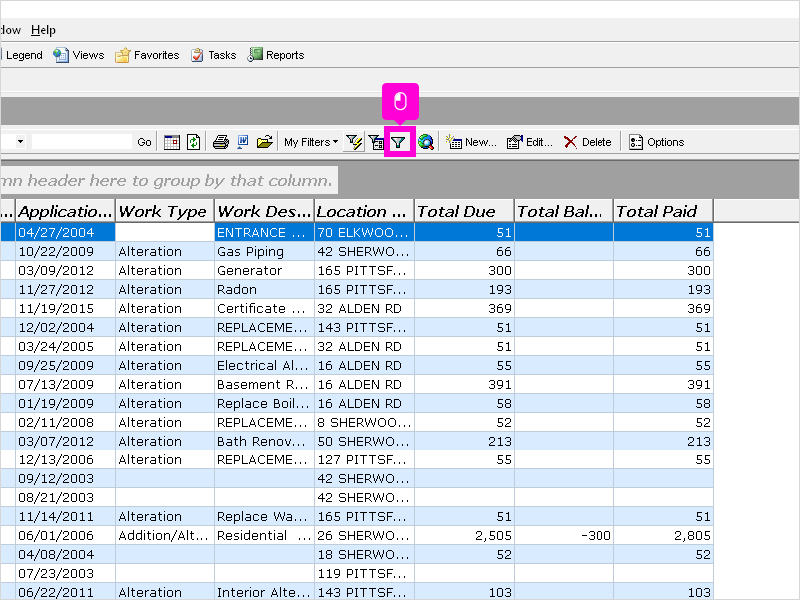Screen dimensions: 800x600
Task: Click the 143 PITTSF... cell dated 12/02/2004
Action: [364, 328]
